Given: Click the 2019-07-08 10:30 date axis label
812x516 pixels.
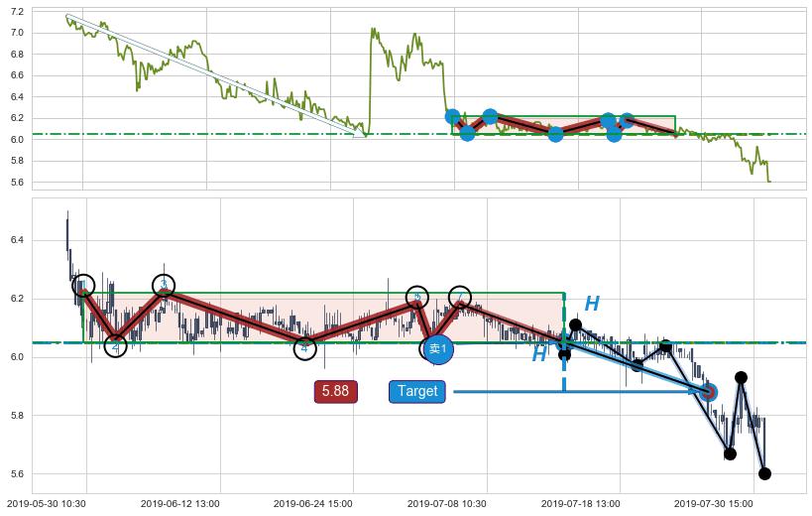Looking at the screenshot, I should [446, 504].
